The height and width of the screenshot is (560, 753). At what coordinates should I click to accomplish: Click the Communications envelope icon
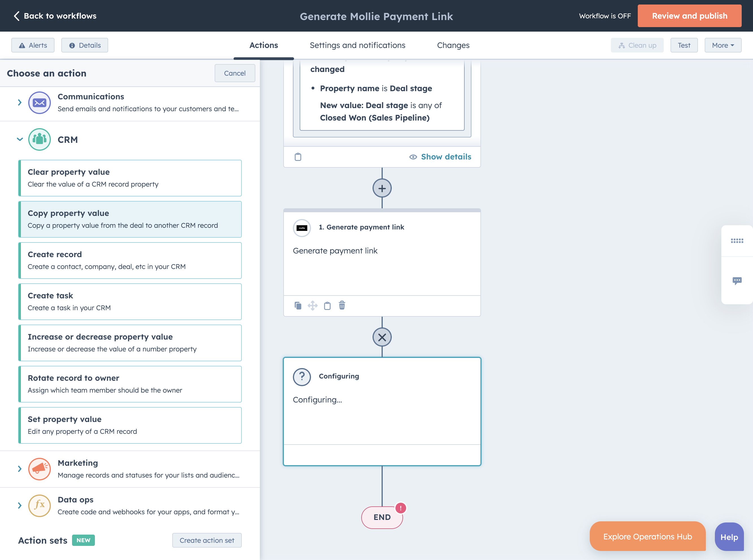[39, 103]
